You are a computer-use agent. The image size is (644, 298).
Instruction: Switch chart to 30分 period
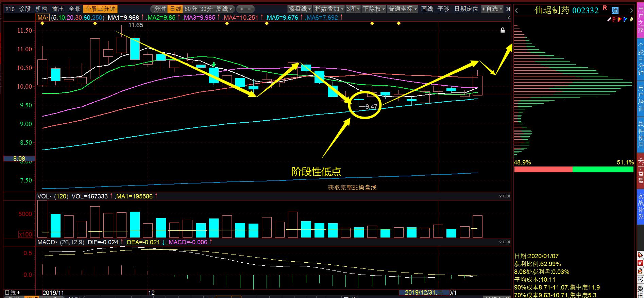click(206, 9)
